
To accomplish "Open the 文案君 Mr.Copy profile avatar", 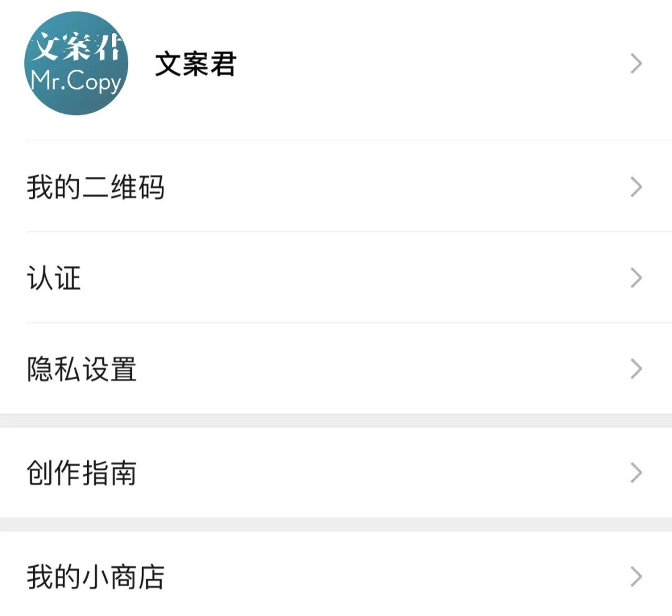I will [77, 63].
